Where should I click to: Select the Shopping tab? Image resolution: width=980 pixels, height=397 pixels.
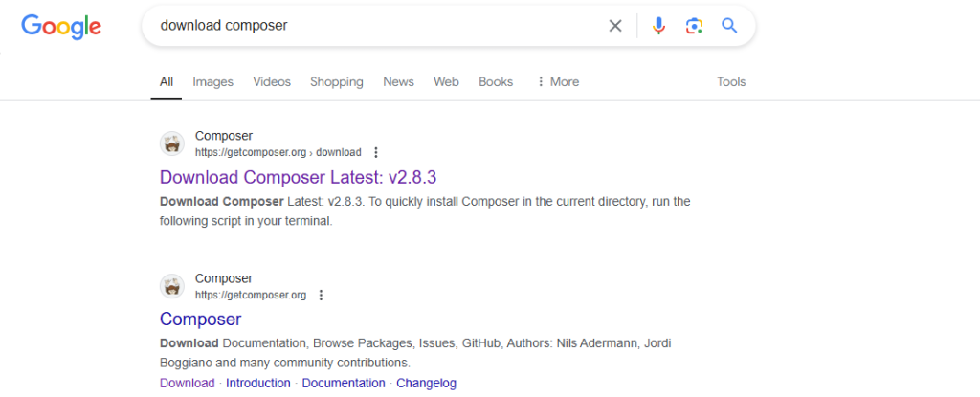336,82
